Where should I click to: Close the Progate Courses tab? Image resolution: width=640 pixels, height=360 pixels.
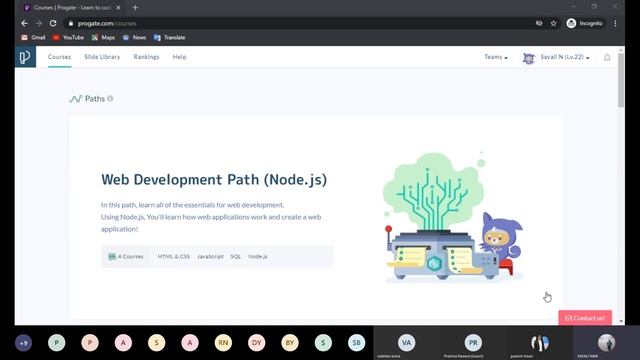tap(118, 7)
